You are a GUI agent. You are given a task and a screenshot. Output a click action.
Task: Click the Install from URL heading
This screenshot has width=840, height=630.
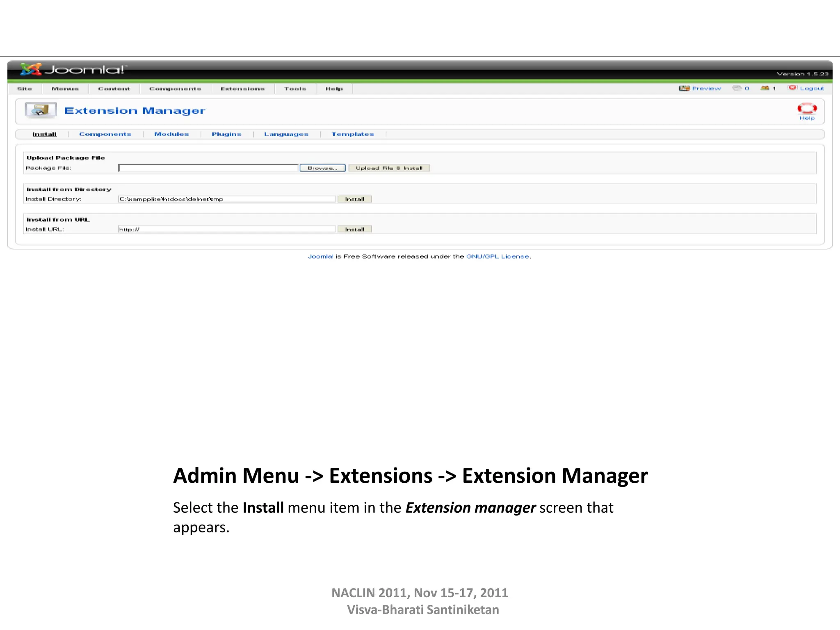(58, 220)
